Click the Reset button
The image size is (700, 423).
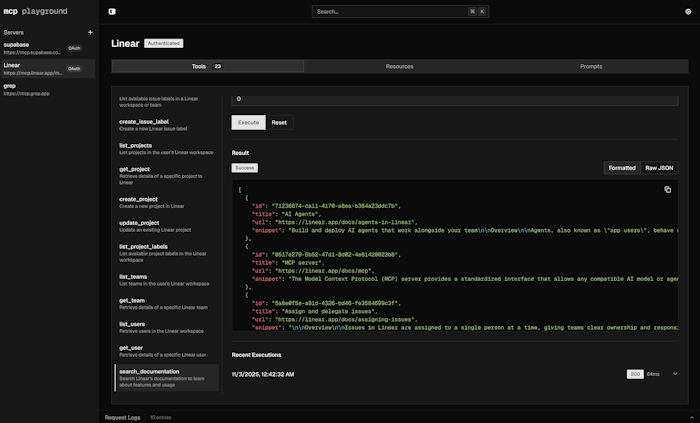[x=280, y=122]
